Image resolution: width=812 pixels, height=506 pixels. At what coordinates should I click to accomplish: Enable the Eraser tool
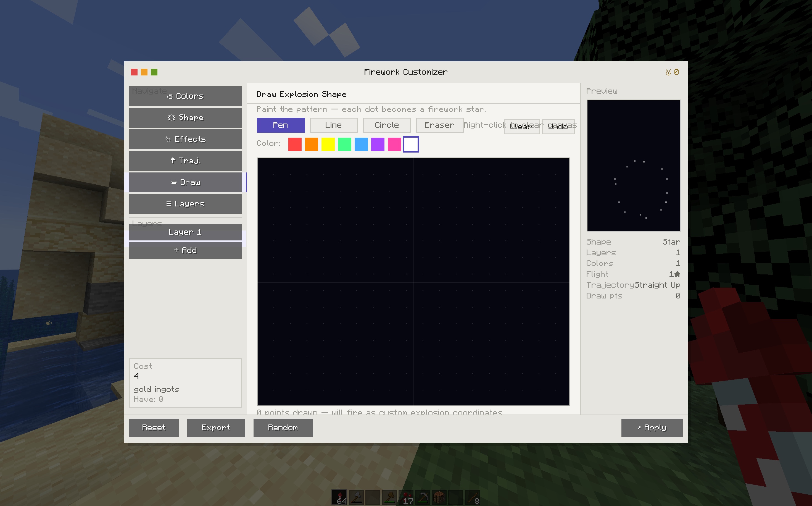(x=439, y=125)
